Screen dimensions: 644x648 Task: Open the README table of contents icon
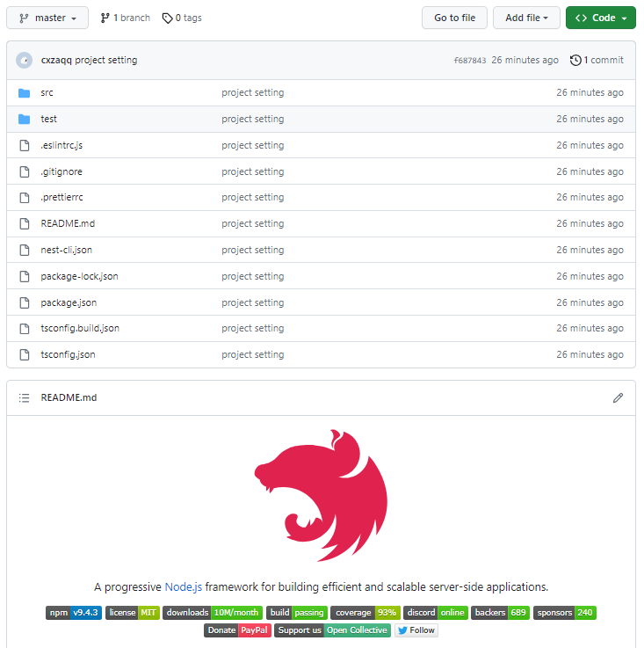25,398
